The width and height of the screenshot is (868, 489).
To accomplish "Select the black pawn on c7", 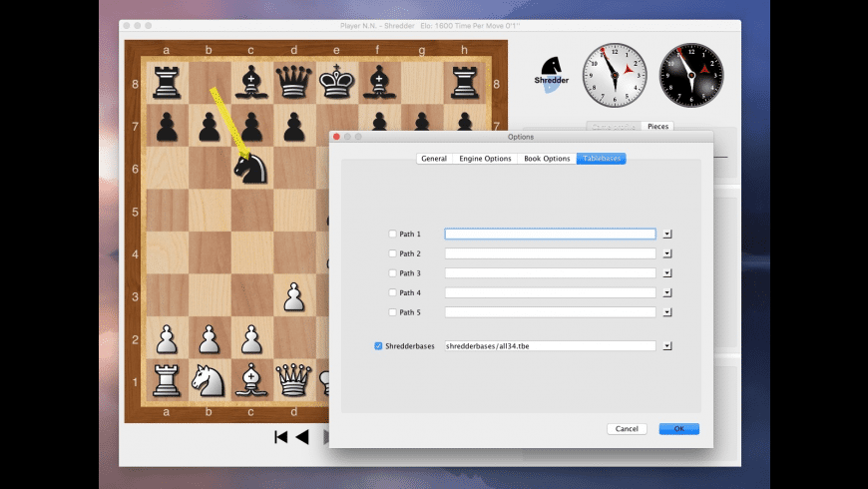I will (251, 126).
